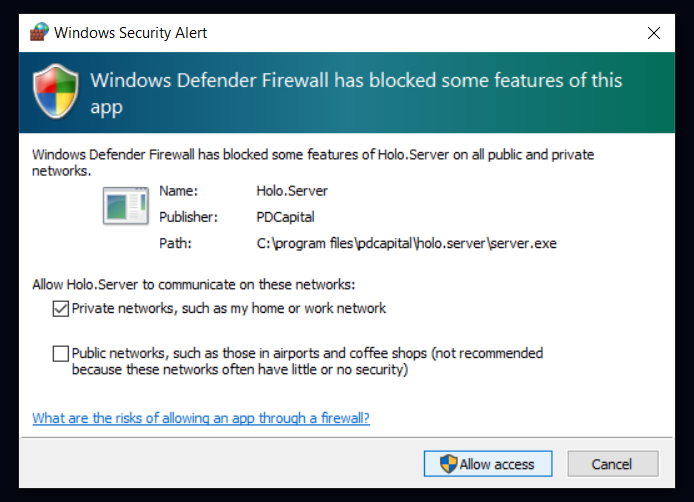Click the Path: field label
The height and width of the screenshot is (502, 694).
click(x=175, y=243)
